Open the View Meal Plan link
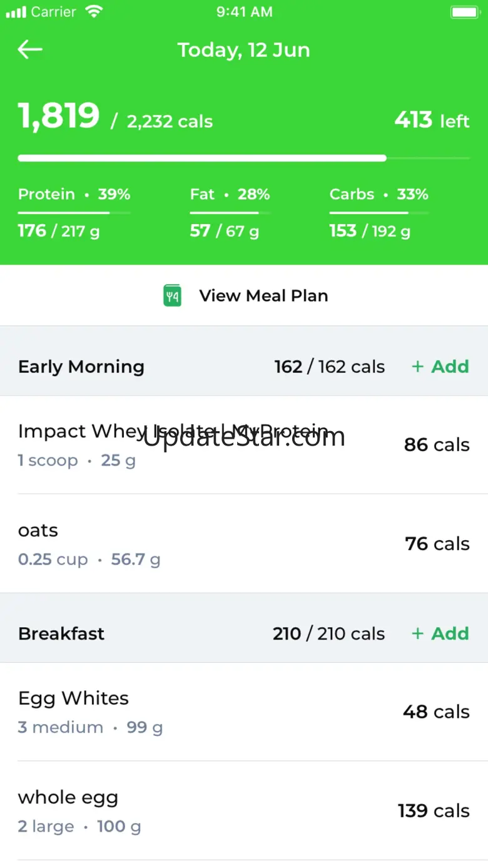Image resolution: width=488 pixels, height=868 pixels. [x=263, y=296]
